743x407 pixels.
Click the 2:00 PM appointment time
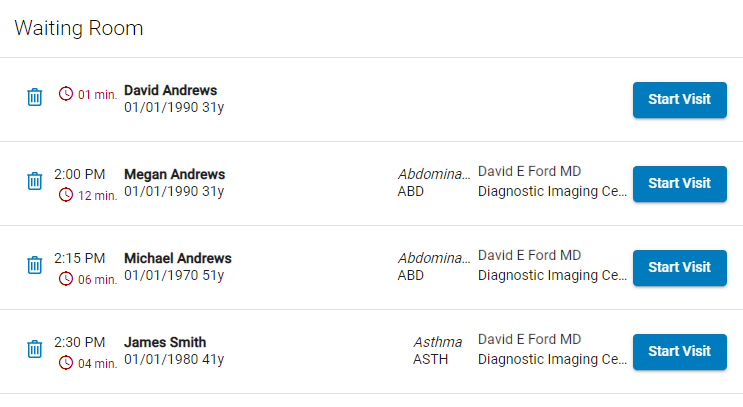[80, 174]
